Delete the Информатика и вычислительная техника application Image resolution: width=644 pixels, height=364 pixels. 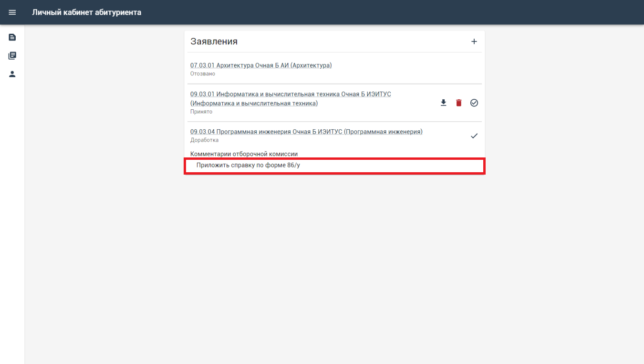tap(459, 103)
